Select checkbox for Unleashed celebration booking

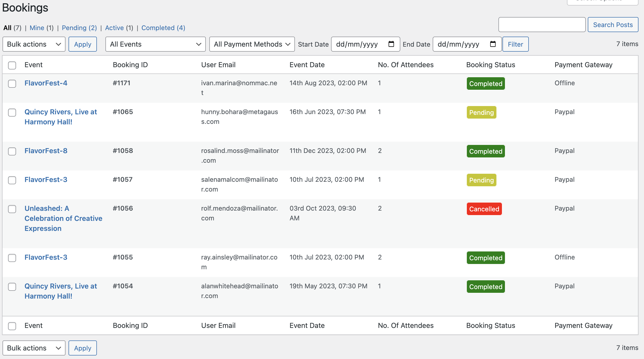(12, 209)
